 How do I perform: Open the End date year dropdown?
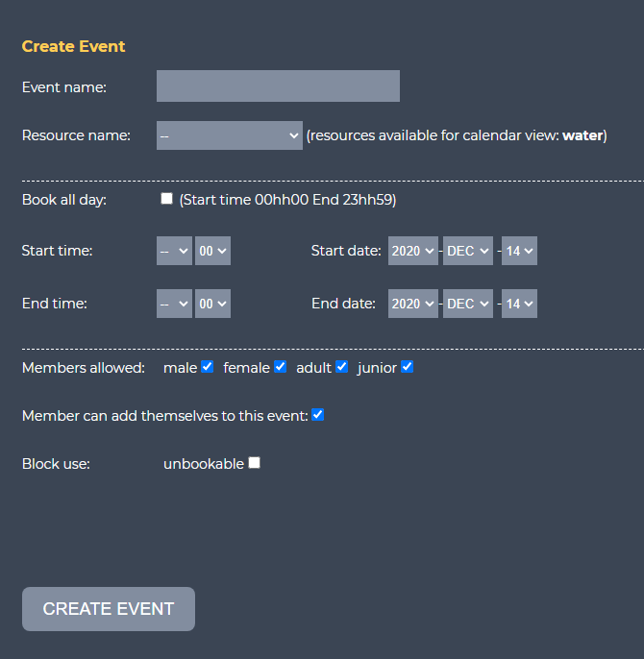pyautogui.click(x=413, y=304)
